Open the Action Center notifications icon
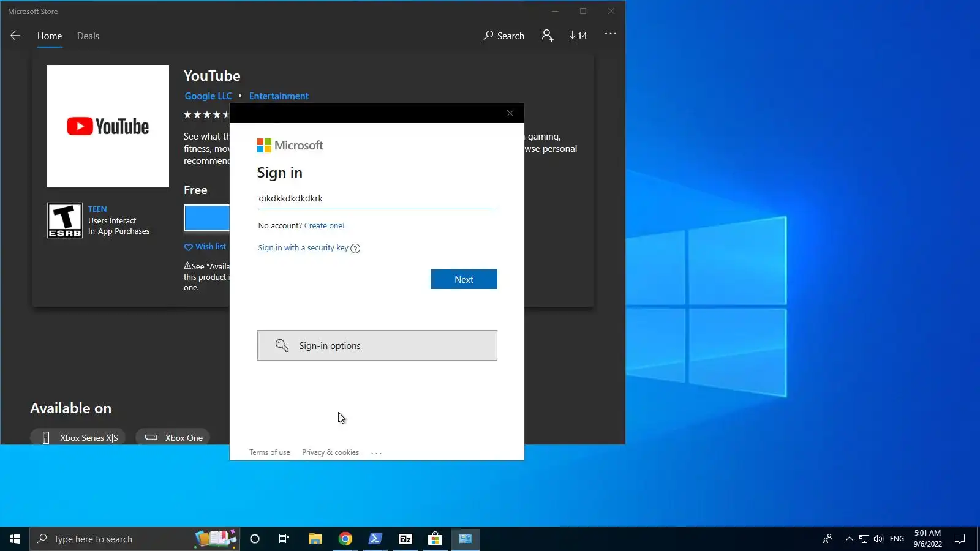The height and width of the screenshot is (551, 980). tap(960, 539)
